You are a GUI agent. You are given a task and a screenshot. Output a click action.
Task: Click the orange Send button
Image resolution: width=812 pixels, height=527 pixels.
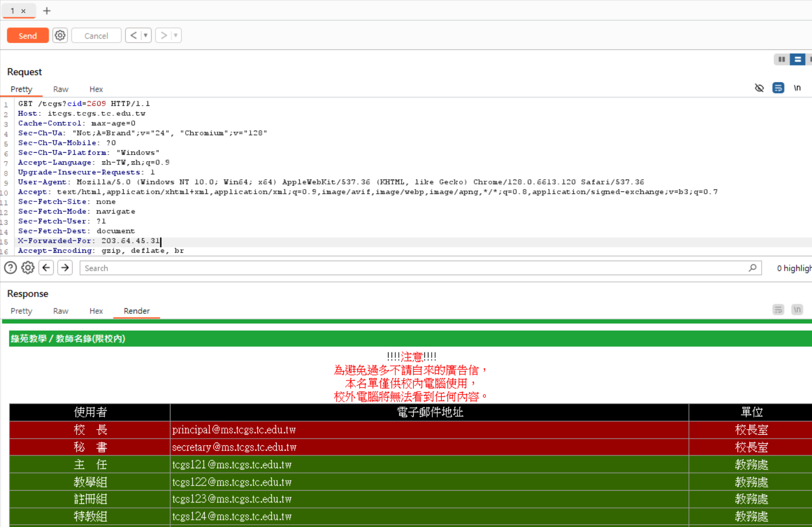(x=27, y=36)
